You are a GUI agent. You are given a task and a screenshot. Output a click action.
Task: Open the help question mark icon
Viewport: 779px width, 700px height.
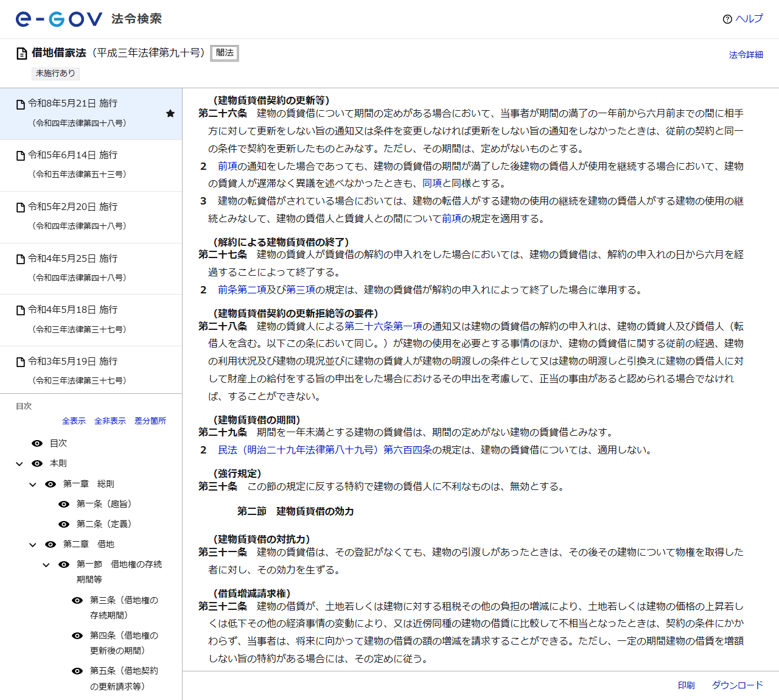727,19
